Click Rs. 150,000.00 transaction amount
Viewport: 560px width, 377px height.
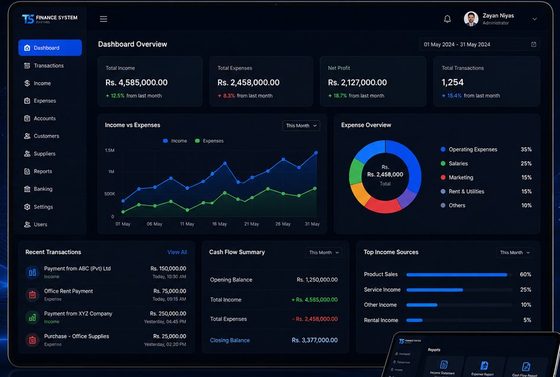pos(168,268)
